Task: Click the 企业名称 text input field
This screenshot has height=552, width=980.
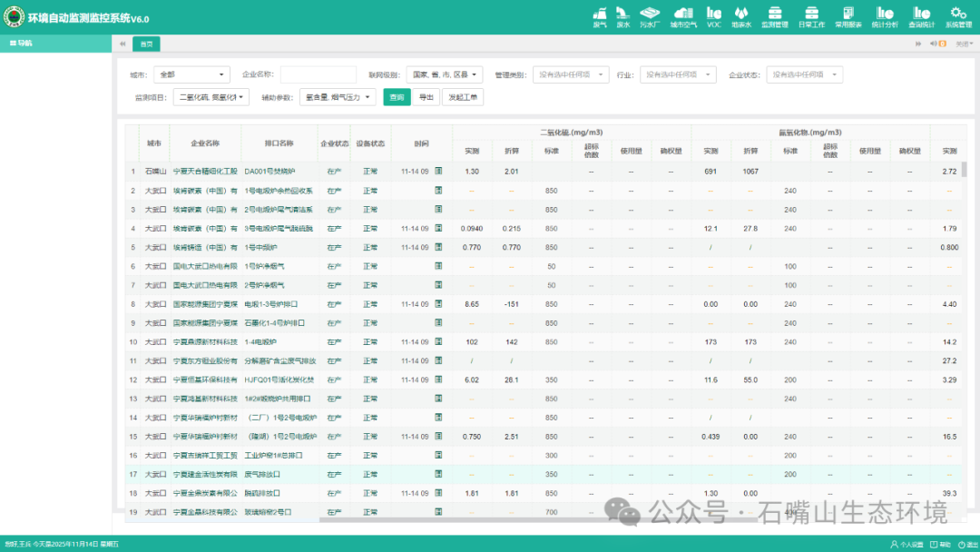Action: pos(318,74)
